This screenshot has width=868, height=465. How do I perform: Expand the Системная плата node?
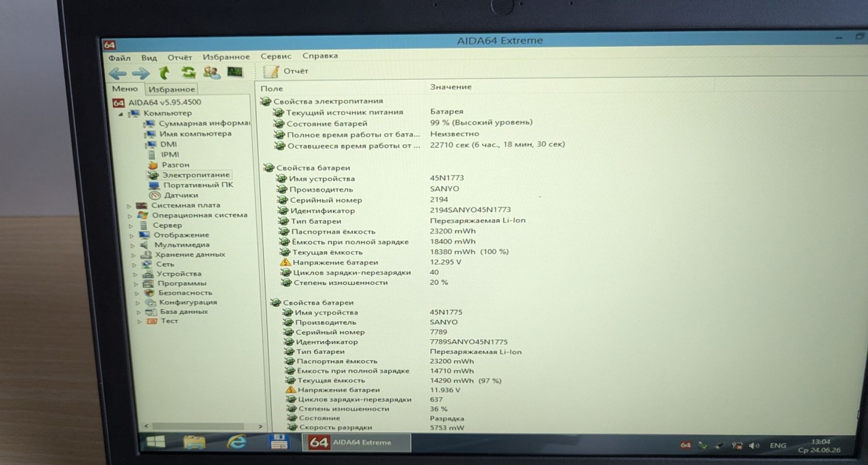point(130,206)
